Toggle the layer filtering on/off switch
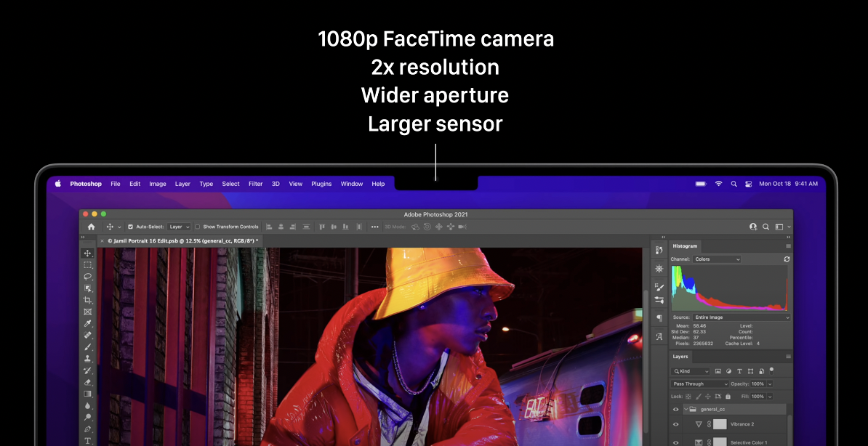868x446 pixels. coord(772,370)
